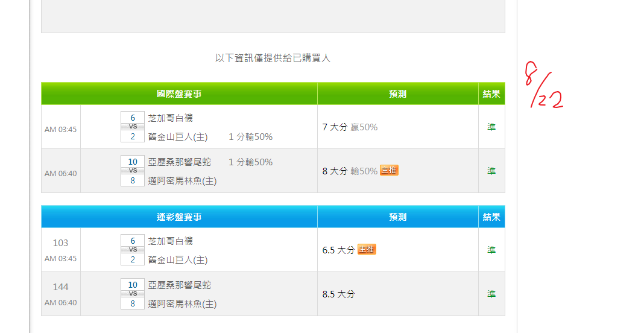Viewport: 644px width, 333px height.
Task: Click the 主推 badge beside 6.5 大分
Action: [x=367, y=249]
